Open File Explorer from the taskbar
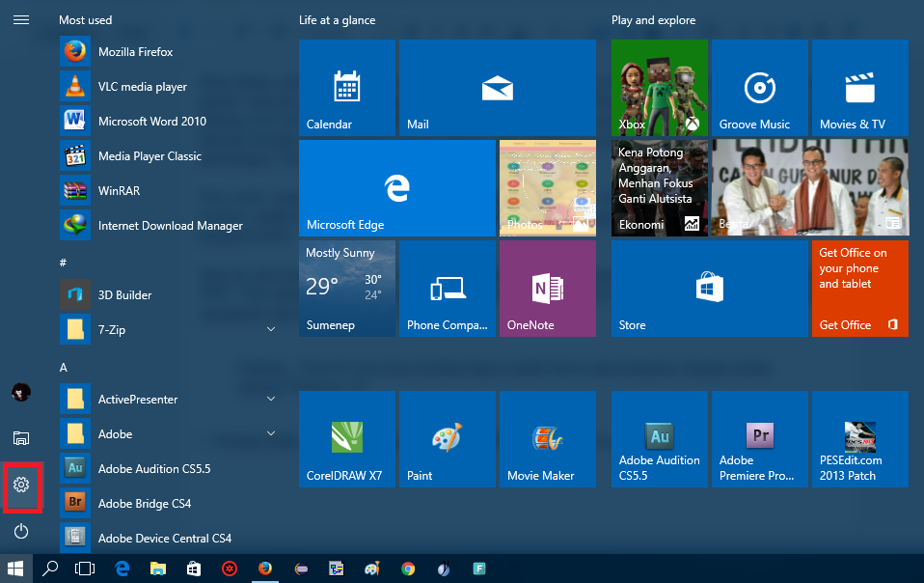Viewport: 924px width, 583px height. click(158, 569)
